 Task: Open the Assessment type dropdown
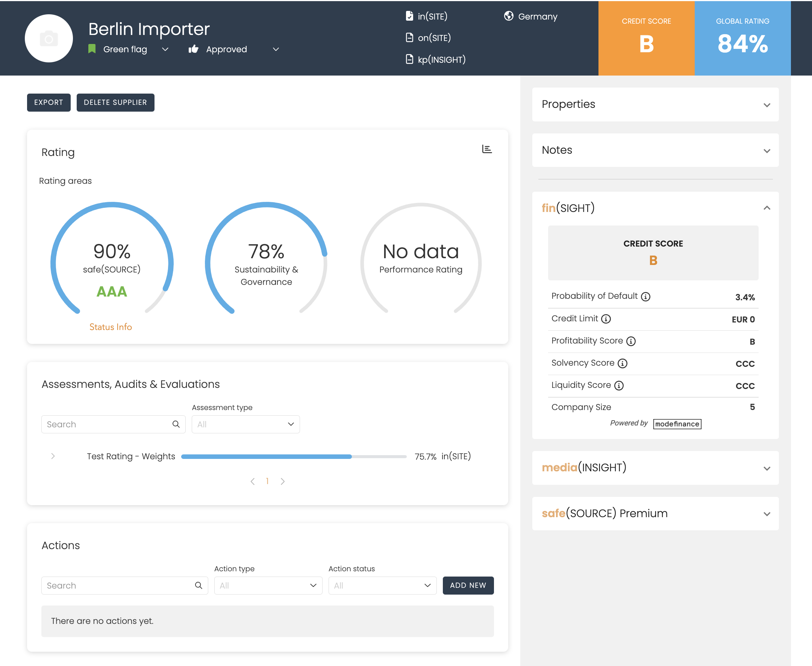(x=245, y=424)
